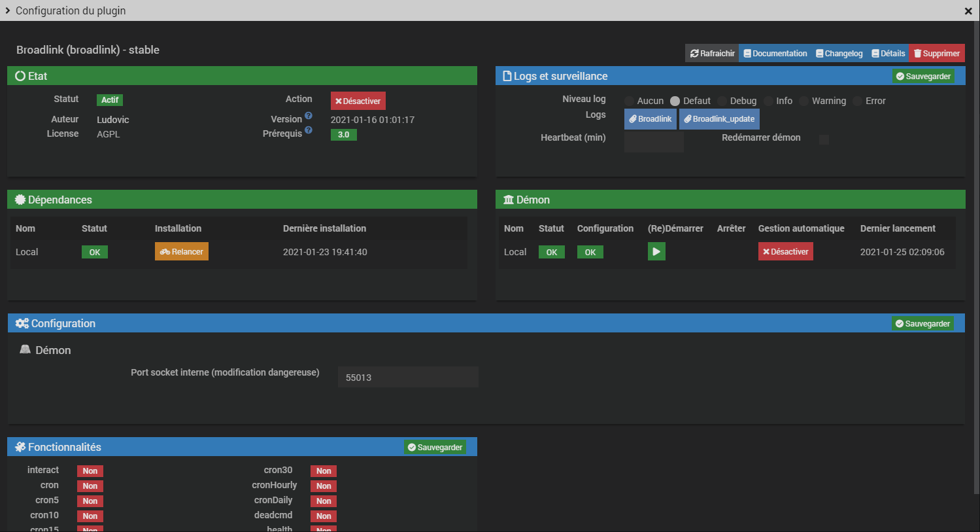Open the Broadlink log file
980x532 pixels.
coord(651,119)
